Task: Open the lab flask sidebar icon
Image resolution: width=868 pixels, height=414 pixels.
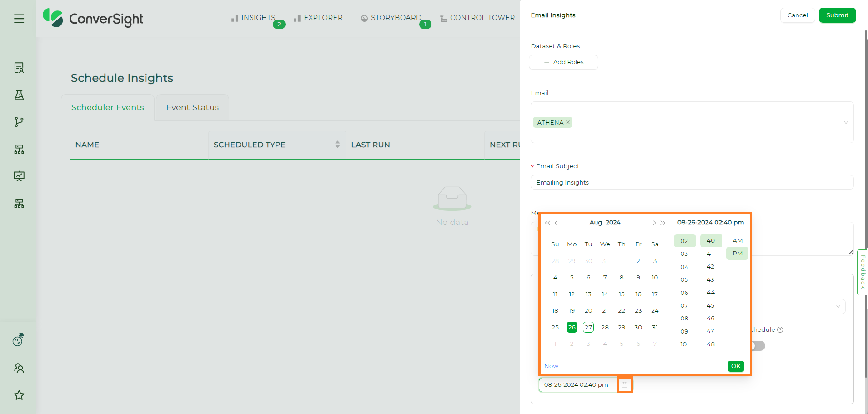Action: (x=19, y=95)
